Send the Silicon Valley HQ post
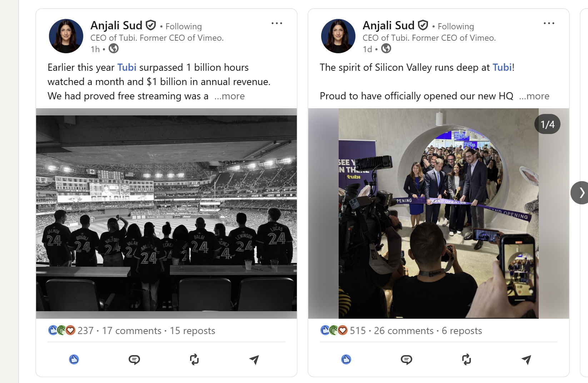 pyautogui.click(x=526, y=359)
